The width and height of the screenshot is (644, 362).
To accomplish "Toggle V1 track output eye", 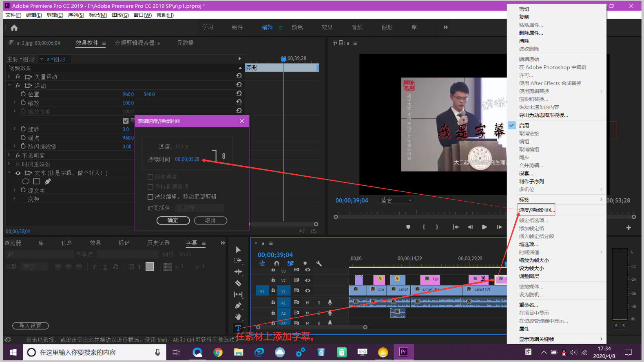I will pos(308,291).
